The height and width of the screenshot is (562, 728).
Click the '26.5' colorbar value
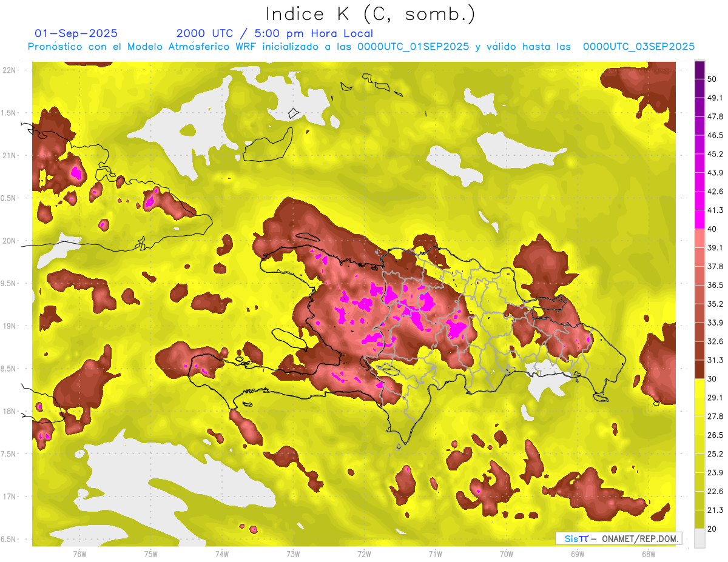715,435
